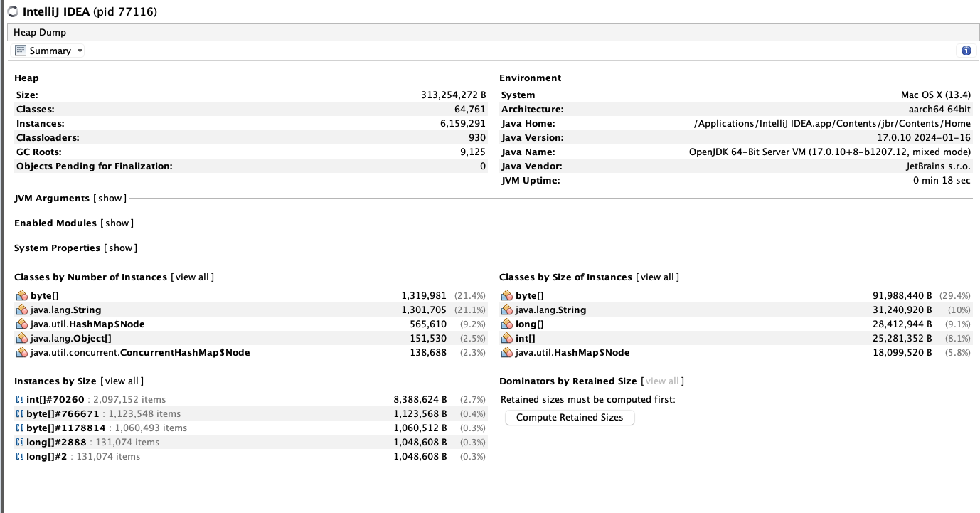Open instance byte[]#1178814
The height and width of the screenshot is (513, 980).
65,428
